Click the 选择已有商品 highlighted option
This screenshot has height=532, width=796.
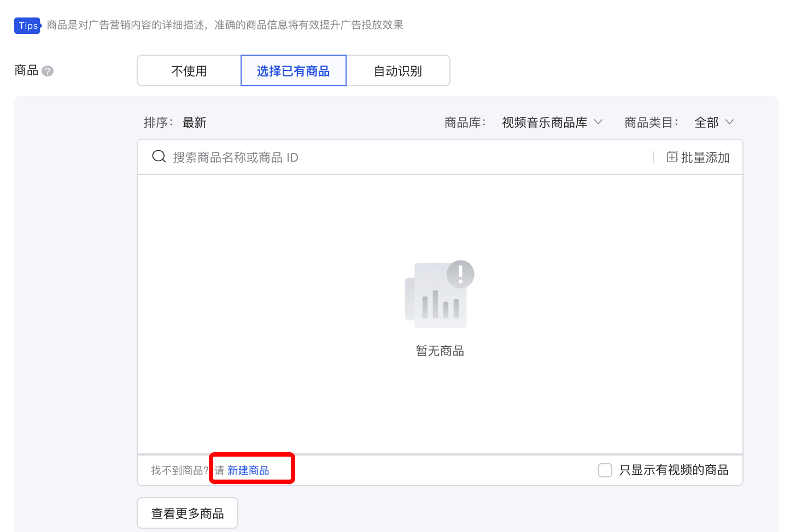pyautogui.click(x=293, y=70)
